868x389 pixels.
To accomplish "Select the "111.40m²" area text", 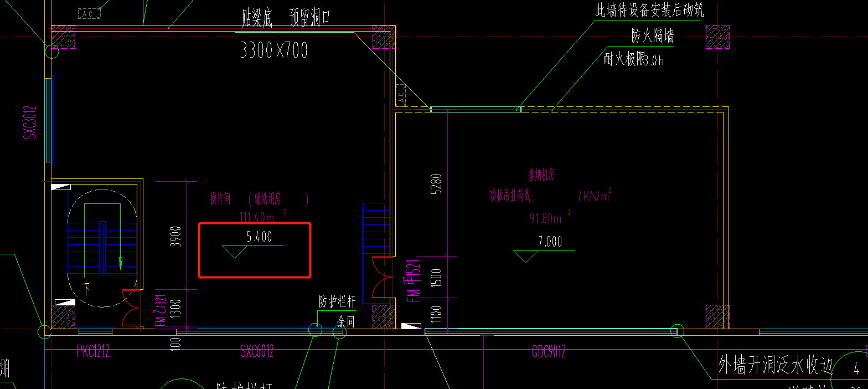I will (263, 216).
